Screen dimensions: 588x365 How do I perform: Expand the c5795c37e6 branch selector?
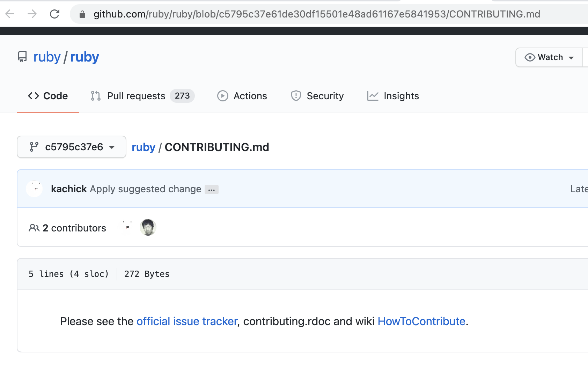click(x=72, y=147)
